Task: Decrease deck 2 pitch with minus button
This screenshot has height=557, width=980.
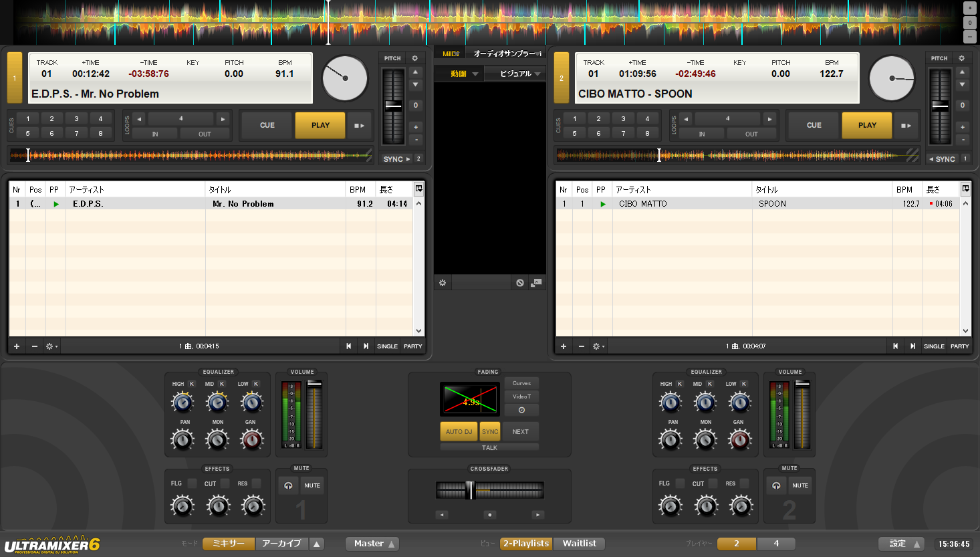Action: 962,140
